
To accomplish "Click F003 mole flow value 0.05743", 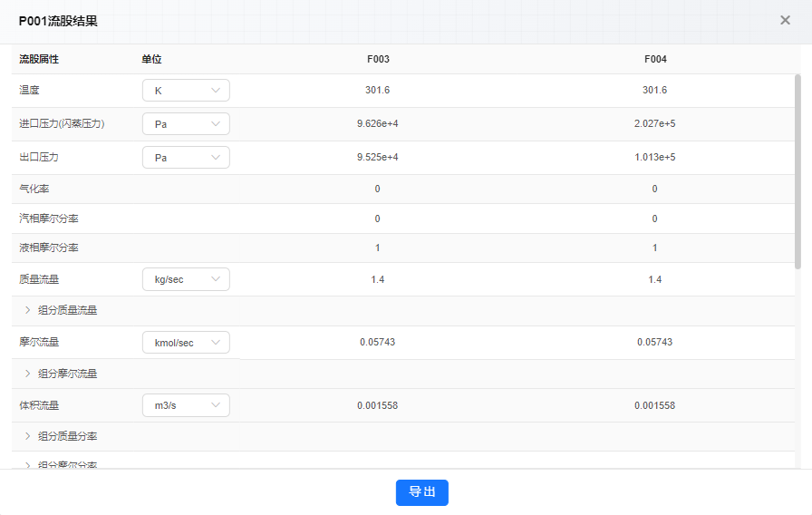I will coord(378,343).
